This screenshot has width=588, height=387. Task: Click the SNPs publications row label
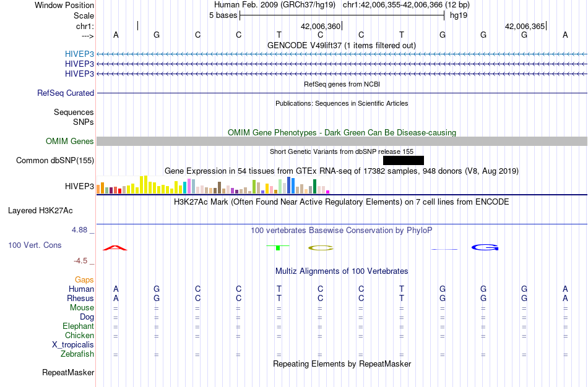tap(84, 122)
